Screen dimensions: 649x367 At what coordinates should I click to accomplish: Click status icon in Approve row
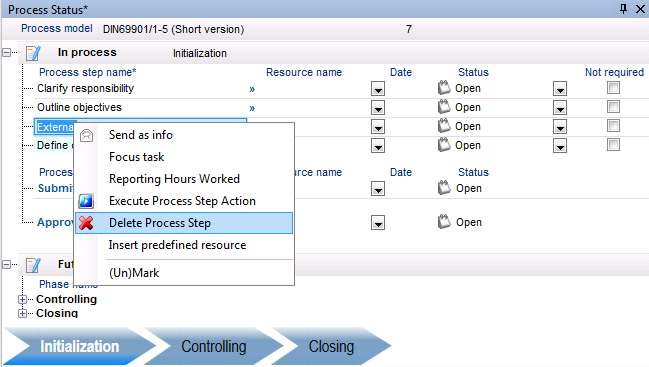coord(444,222)
